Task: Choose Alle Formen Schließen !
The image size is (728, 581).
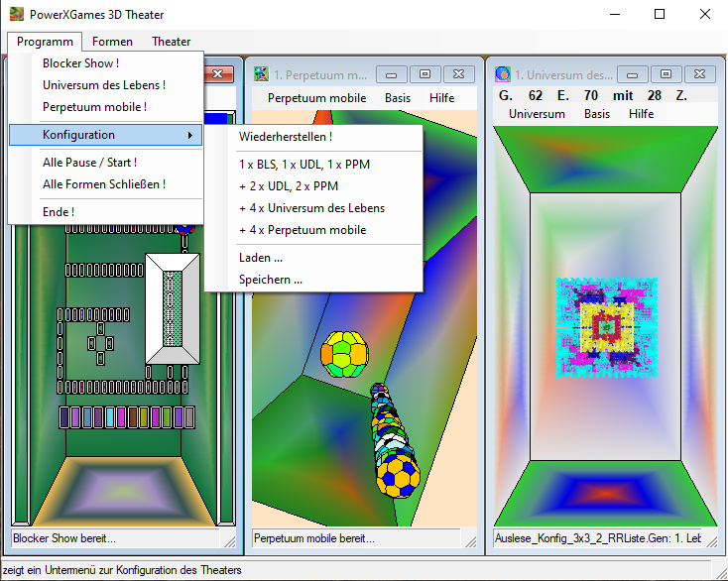Action: coord(105,184)
